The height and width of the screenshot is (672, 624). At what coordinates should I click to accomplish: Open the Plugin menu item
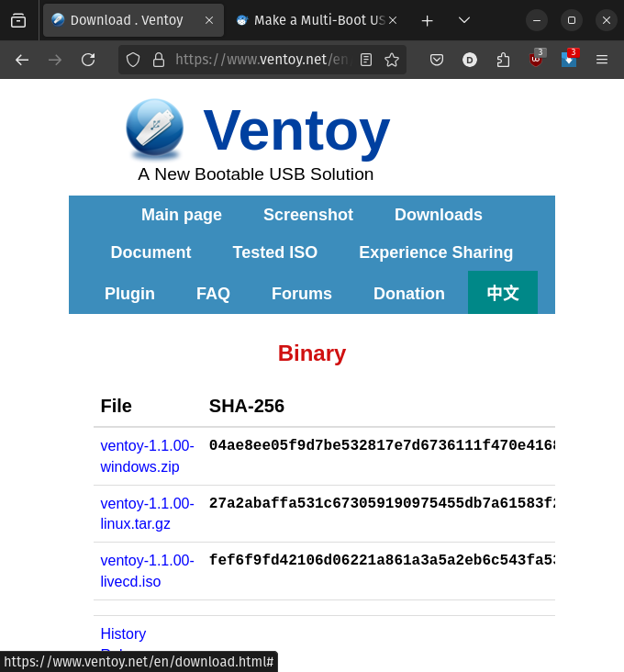coord(129,294)
